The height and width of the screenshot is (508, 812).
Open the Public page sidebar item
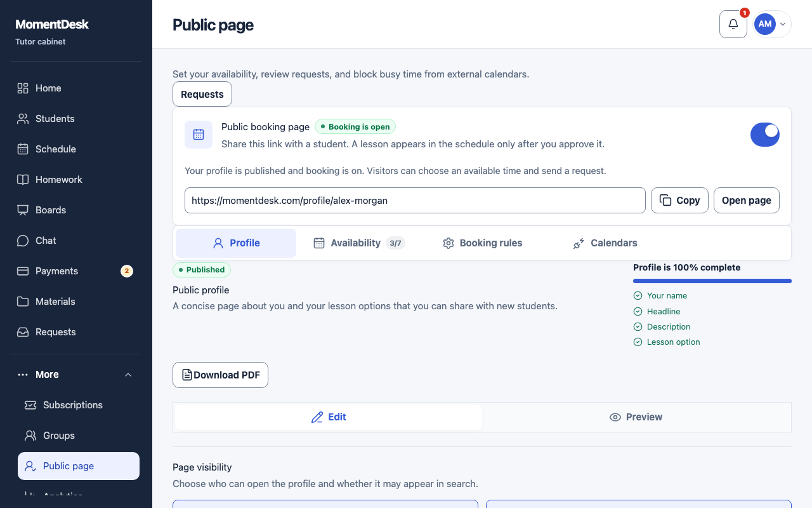click(x=79, y=466)
